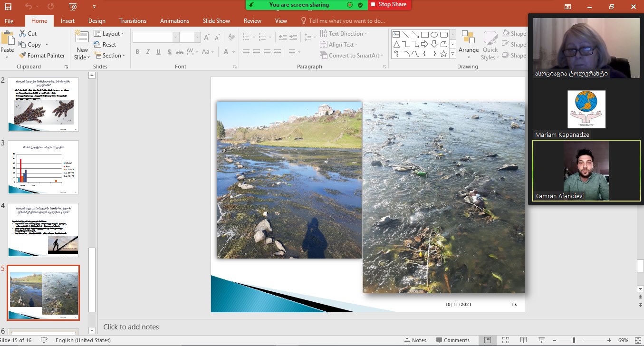Click the Copy button
This screenshot has width=644, height=346.
pyautogui.click(x=30, y=45)
